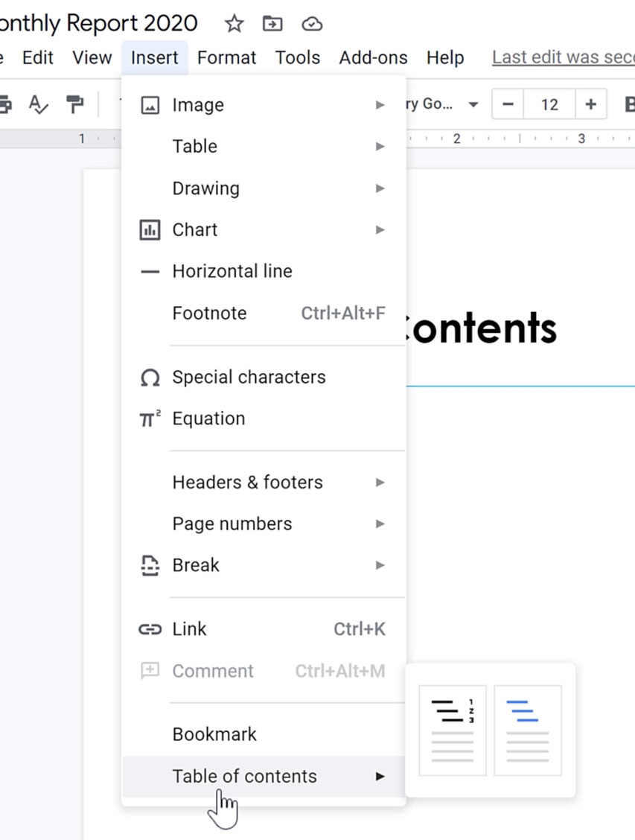
Task: Choose Special characters from Insert menu
Action: point(249,378)
